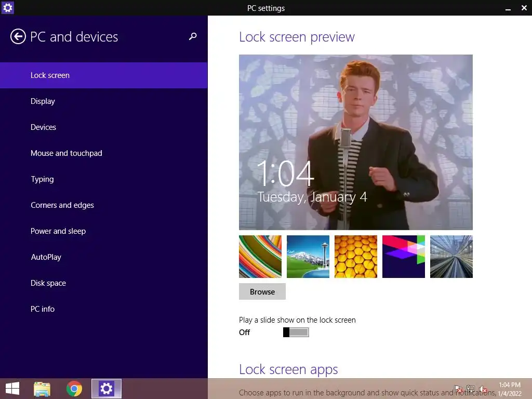Viewport: 532px width, 399px height.
Task: Select Lock screen in the sidebar
Action: pyautogui.click(x=103, y=75)
